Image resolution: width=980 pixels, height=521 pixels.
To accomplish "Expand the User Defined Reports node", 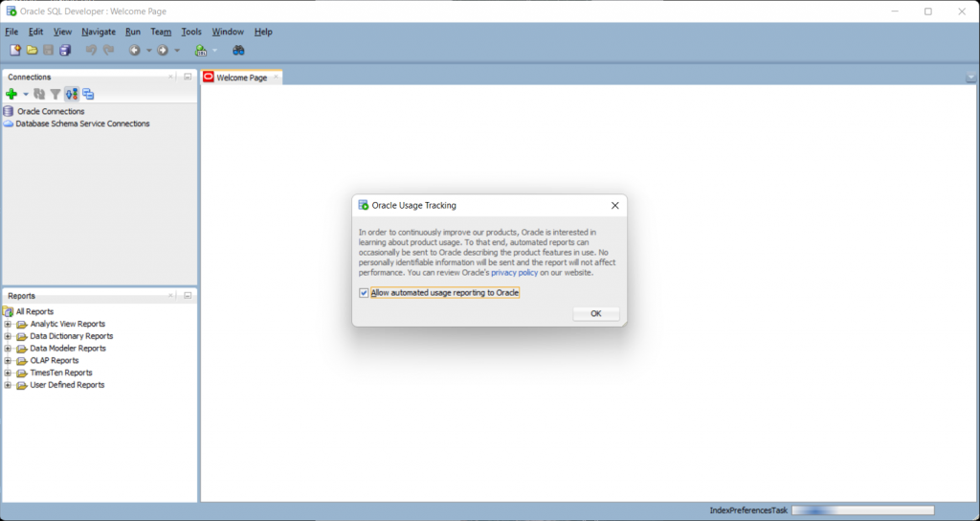I will 8,385.
